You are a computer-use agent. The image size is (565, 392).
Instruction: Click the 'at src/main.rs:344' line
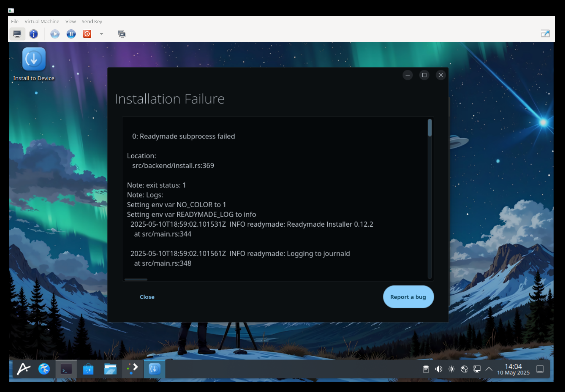(x=163, y=234)
